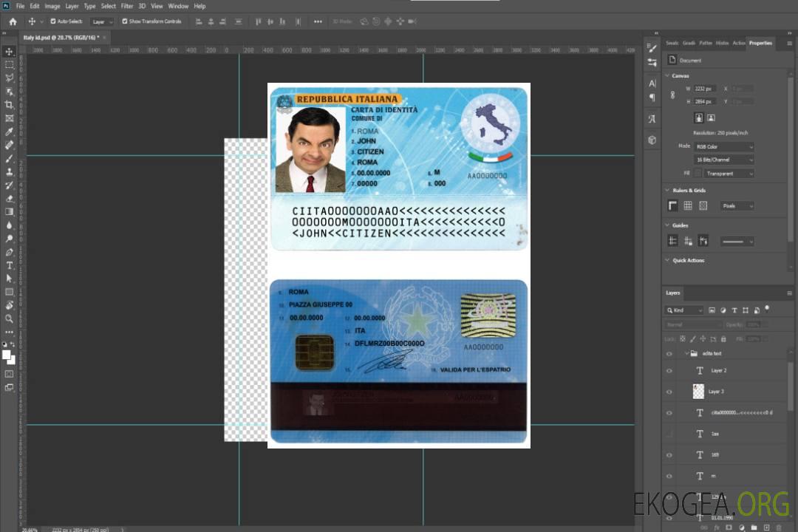Collapse the edite text layer group
The width and height of the screenshot is (798, 532).
point(686,353)
